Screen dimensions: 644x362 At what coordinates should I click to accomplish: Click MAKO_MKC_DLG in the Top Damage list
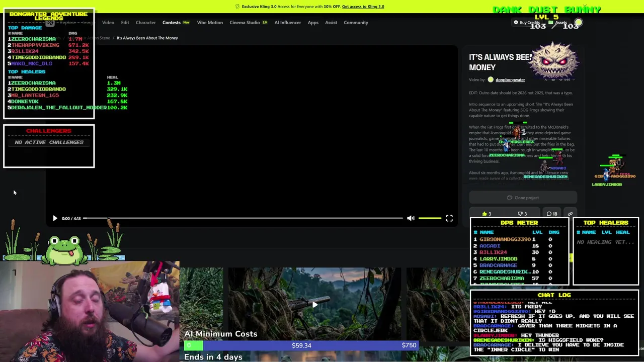[x=31, y=63]
